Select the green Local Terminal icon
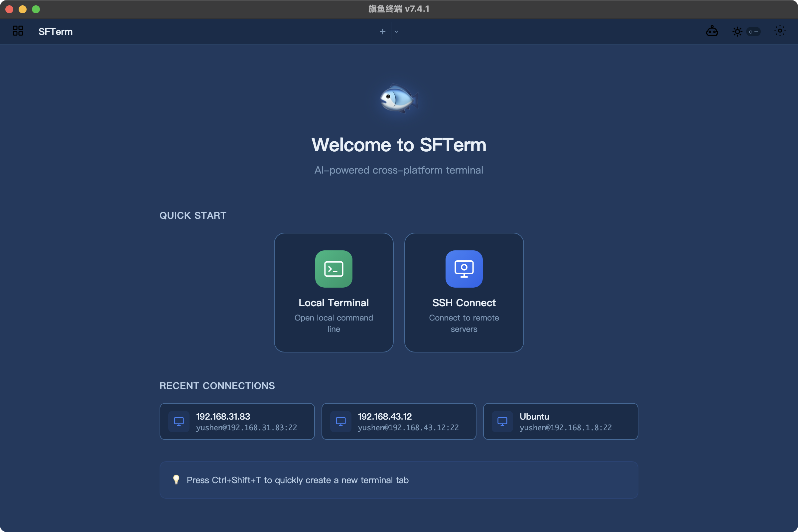 333,269
